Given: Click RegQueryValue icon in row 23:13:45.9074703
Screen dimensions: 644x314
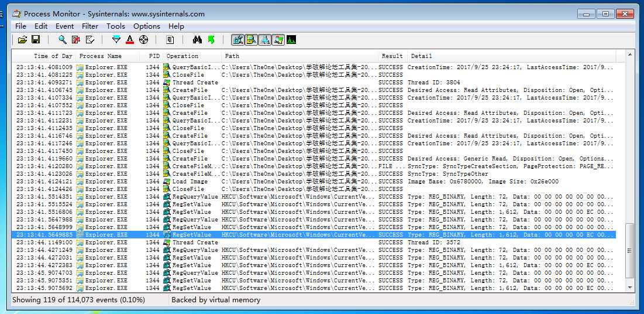Looking at the screenshot, I should click(x=166, y=273).
